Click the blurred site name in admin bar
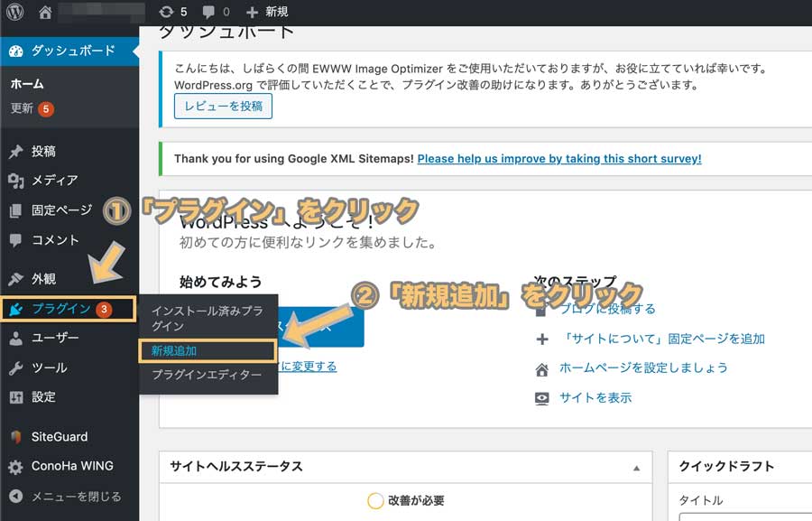 (101, 13)
